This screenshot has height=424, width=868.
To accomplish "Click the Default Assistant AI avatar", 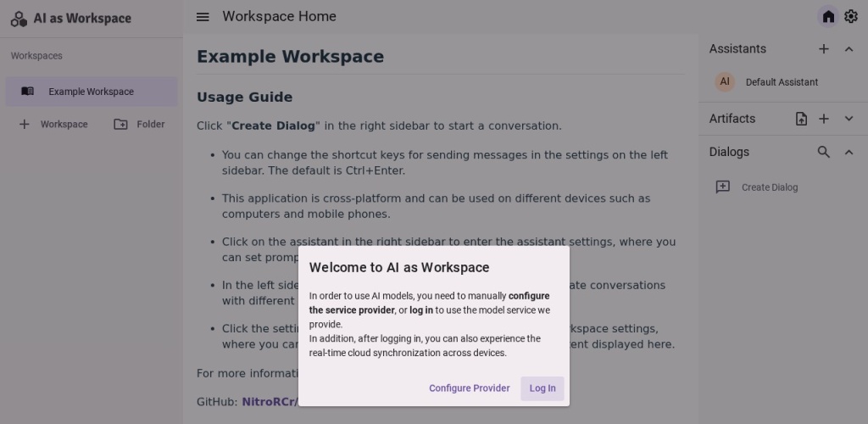I will pos(725,82).
